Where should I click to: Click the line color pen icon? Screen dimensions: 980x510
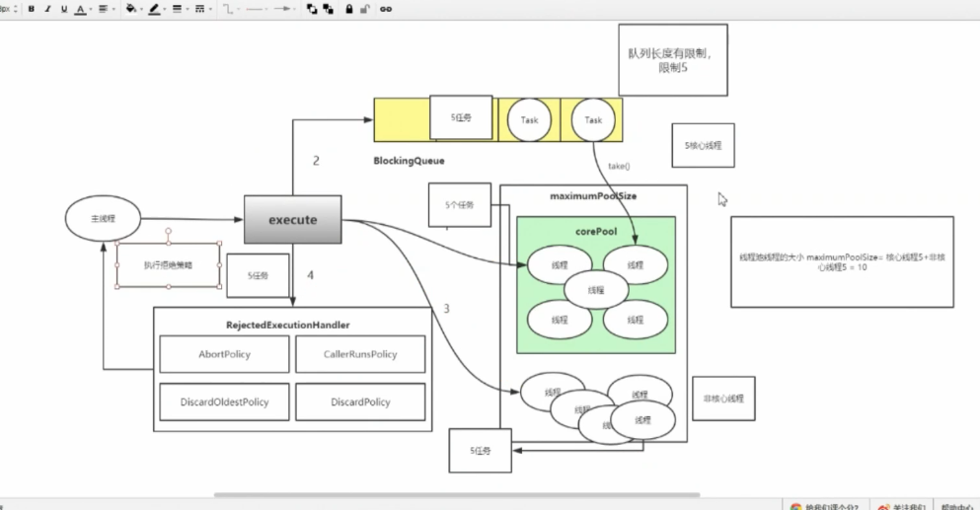coord(154,9)
